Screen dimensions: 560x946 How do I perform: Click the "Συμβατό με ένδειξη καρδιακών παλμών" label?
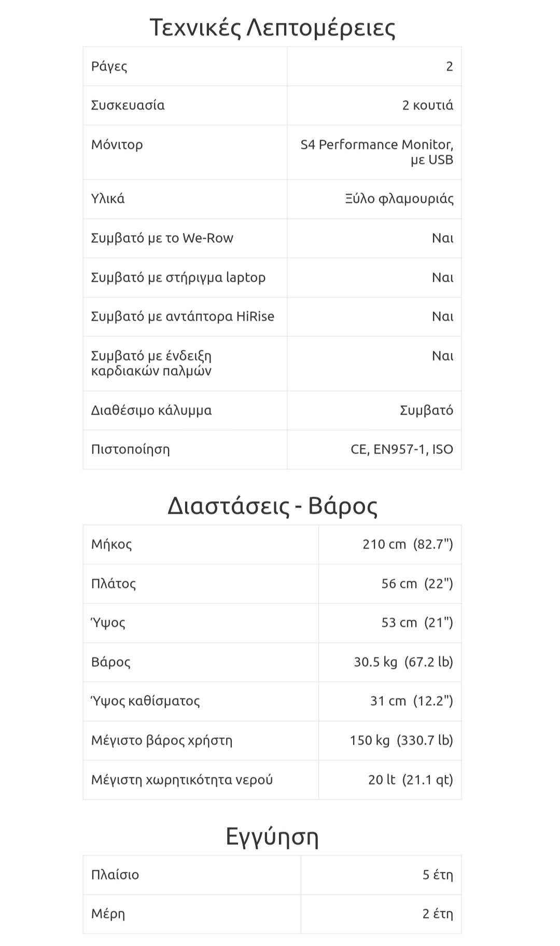151,363
